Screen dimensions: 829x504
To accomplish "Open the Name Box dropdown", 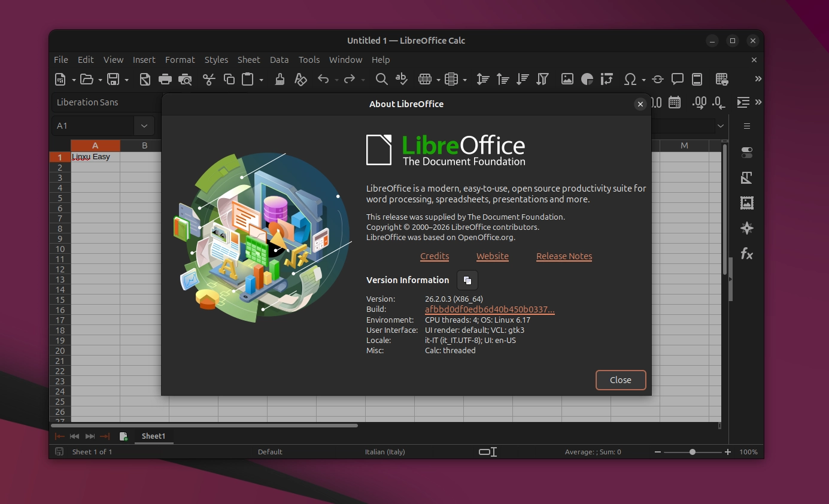I will pyautogui.click(x=144, y=126).
